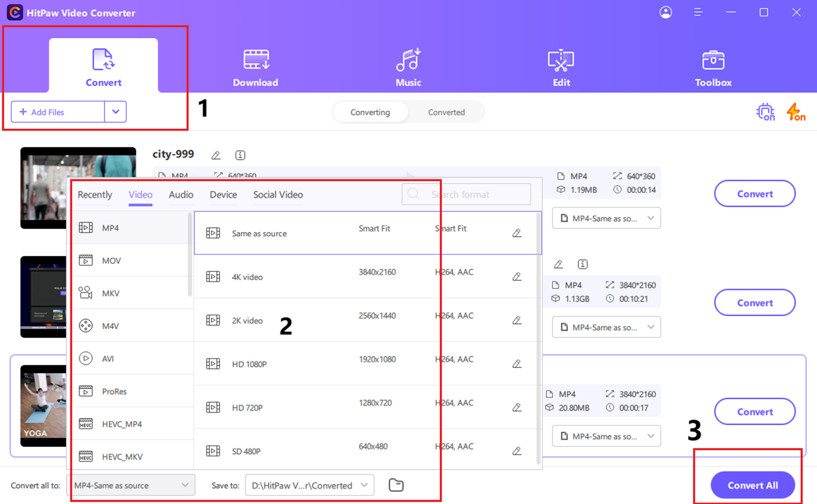The height and width of the screenshot is (504, 817).
Task: Open the hamburger menu in title bar
Action: click(x=699, y=12)
